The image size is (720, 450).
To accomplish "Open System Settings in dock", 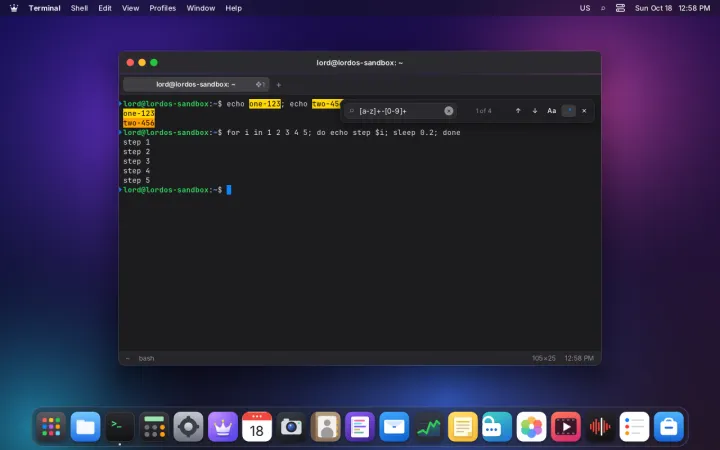I will [x=188, y=427].
